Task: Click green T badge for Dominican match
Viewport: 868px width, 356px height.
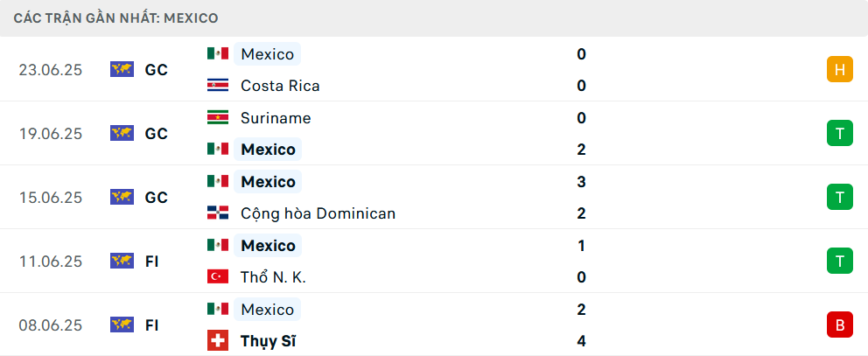Action: tap(840, 197)
